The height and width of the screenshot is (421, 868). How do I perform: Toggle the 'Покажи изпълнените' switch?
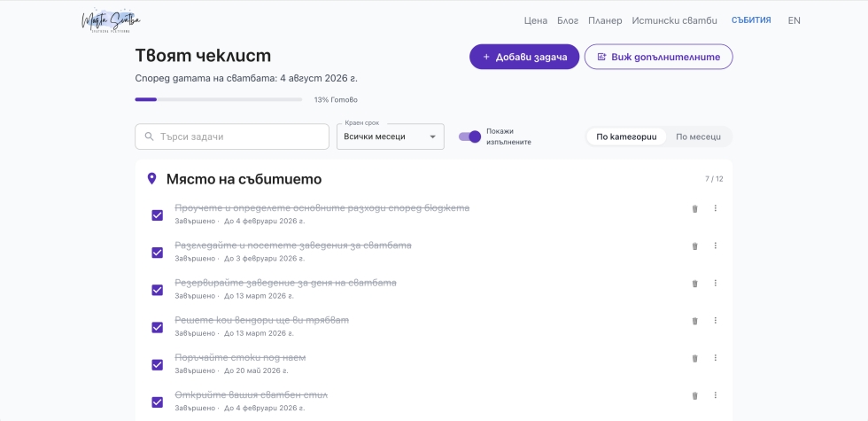pyautogui.click(x=469, y=136)
